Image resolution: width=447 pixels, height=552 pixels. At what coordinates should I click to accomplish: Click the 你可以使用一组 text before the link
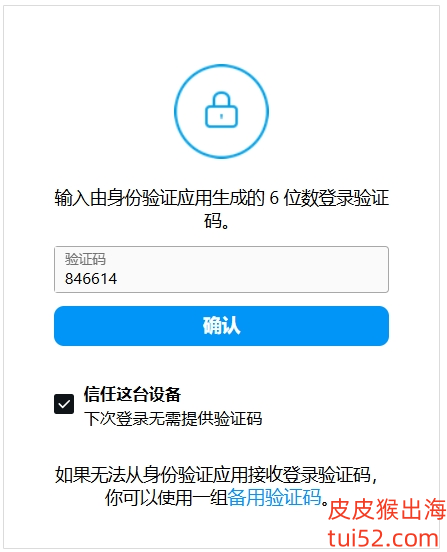166,497
